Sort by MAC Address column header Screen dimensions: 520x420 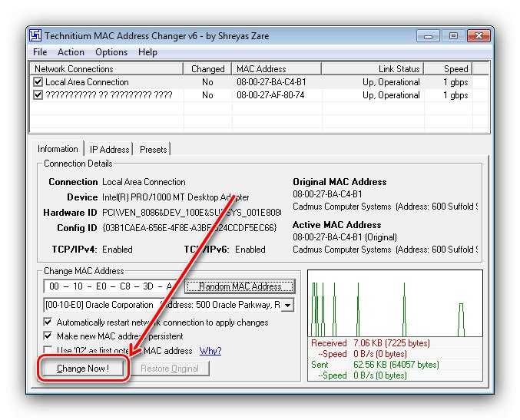point(277,68)
